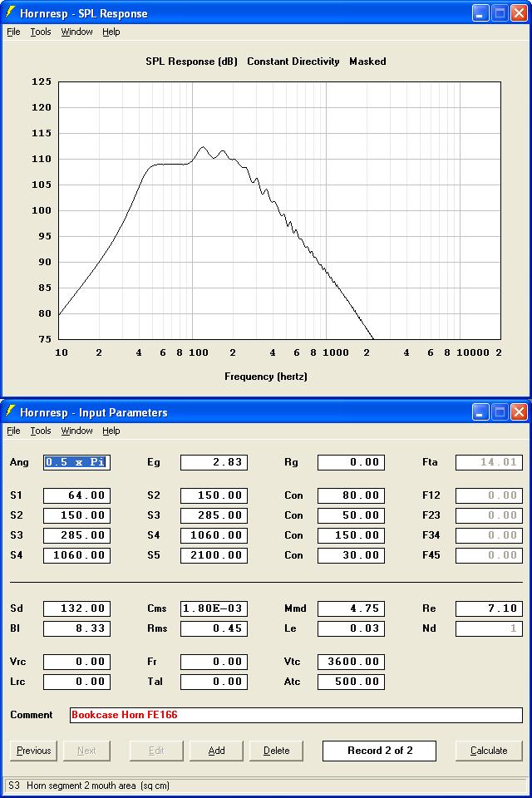Click Con field with value 50.00

352,515
